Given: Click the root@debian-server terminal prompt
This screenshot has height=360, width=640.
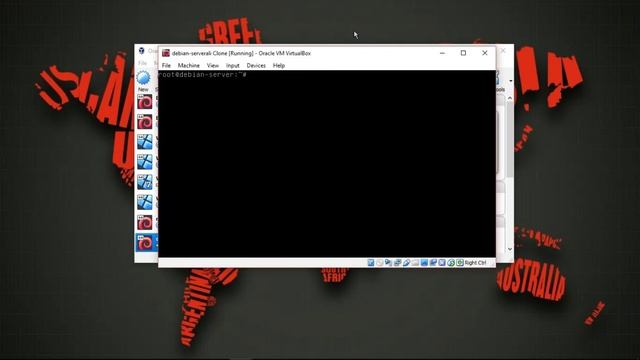Looking at the screenshot, I should [202, 75].
